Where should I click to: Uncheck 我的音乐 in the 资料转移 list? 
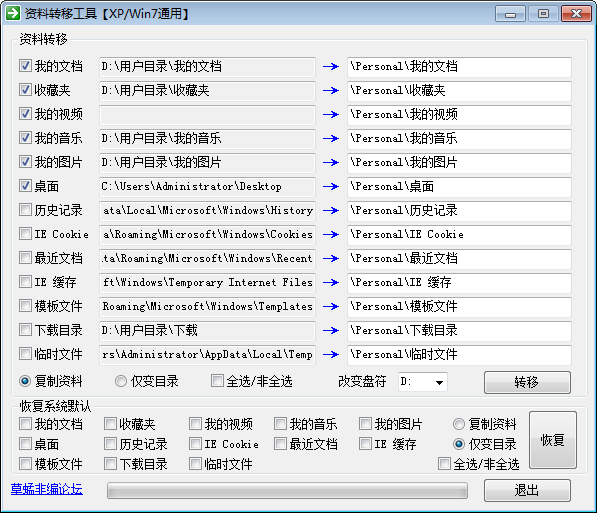click(x=25, y=138)
